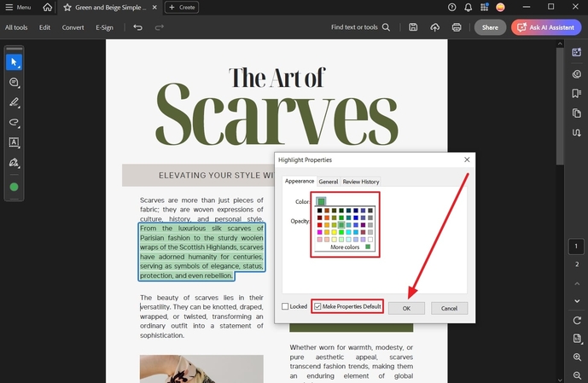The image size is (588, 383).
Task: Uncheck Make Properties Default
Action: [318, 306]
